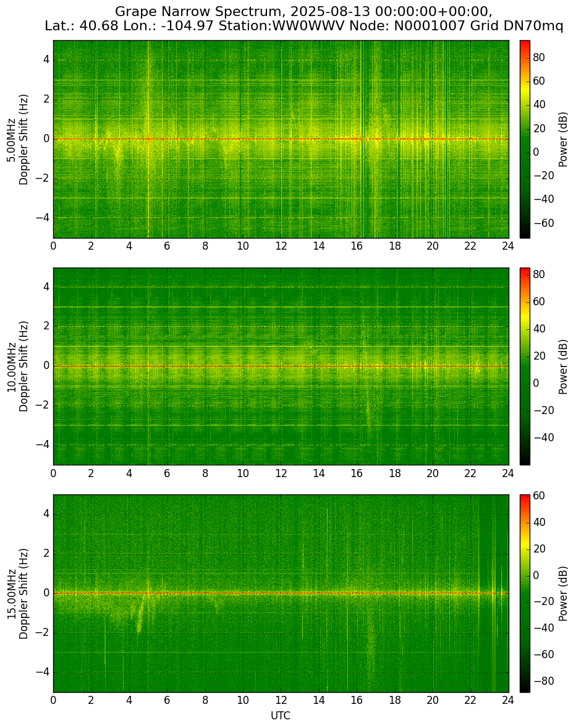Click y-axis tick '4' of 5.00MHz panel

[47, 60]
